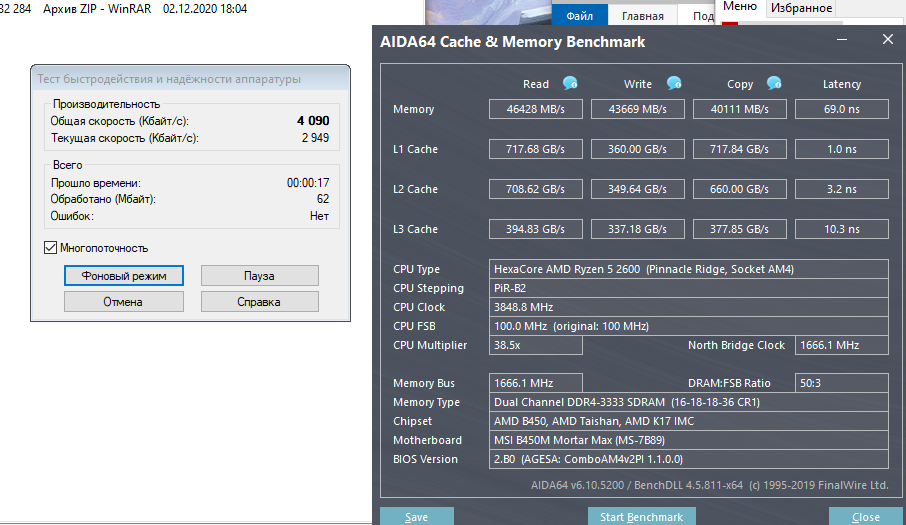This screenshot has height=525, width=906.
Task: Select L1 Cache Copy 717.84 GB/s
Action: (740, 149)
